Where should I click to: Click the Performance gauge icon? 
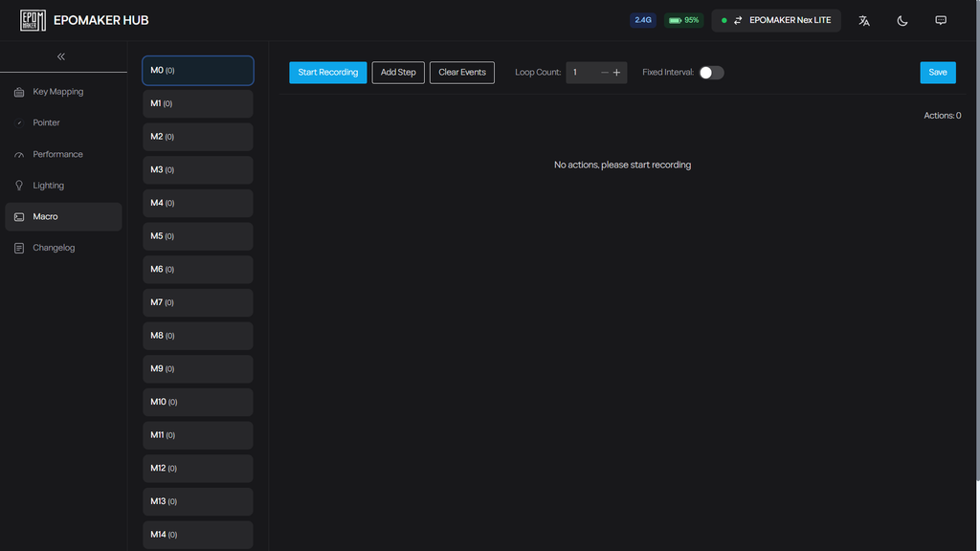(x=19, y=154)
